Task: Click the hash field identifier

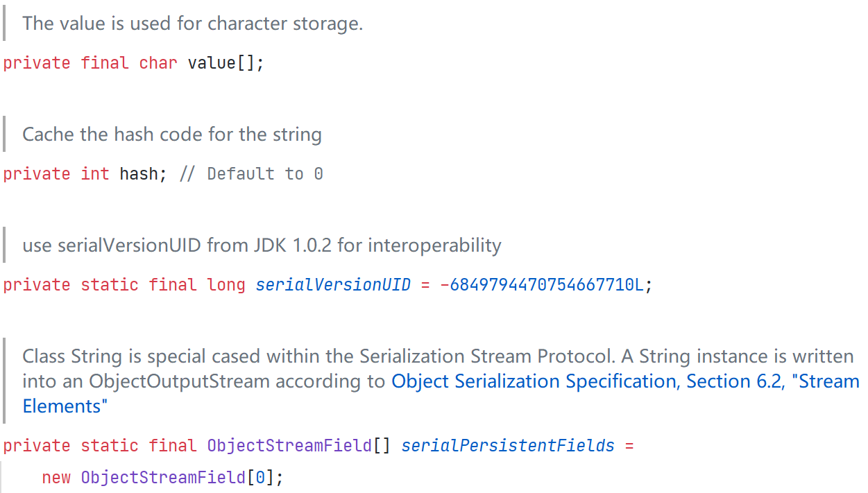Action: click(139, 173)
